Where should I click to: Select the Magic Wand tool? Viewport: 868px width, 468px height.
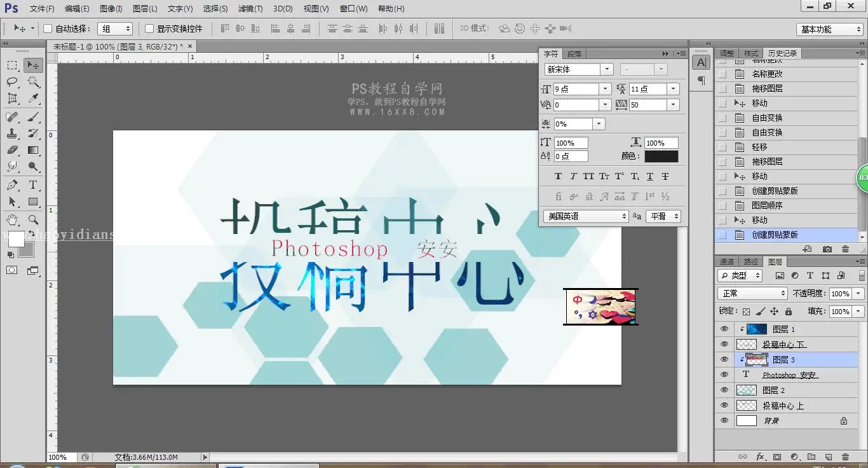tap(33, 81)
